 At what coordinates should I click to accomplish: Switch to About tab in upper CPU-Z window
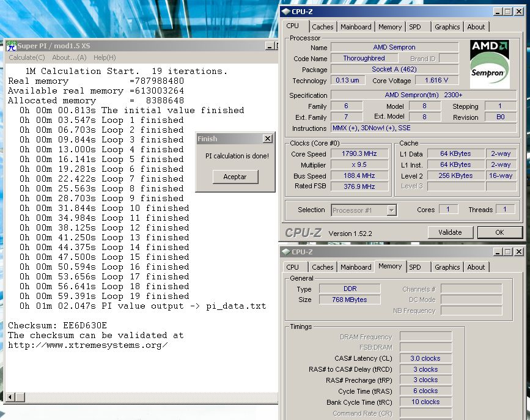click(x=476, y=27)
